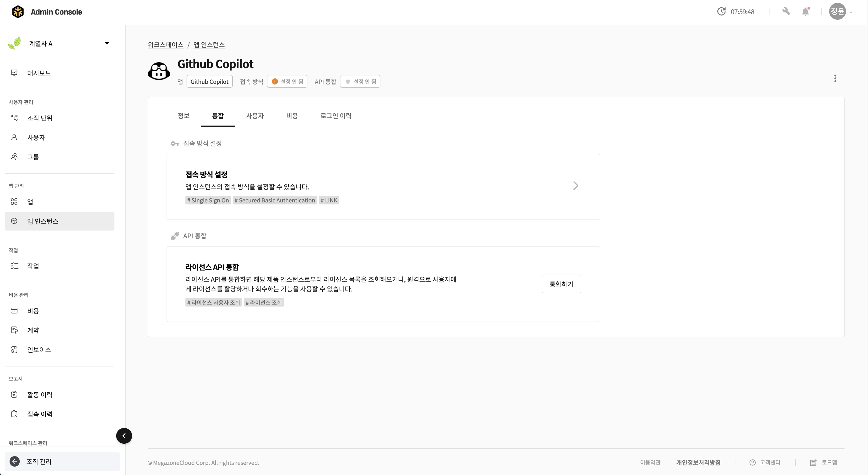868x475 pixels.
Task: Click the 활동 이력 icon in sidebar
Action: point(14,394)
